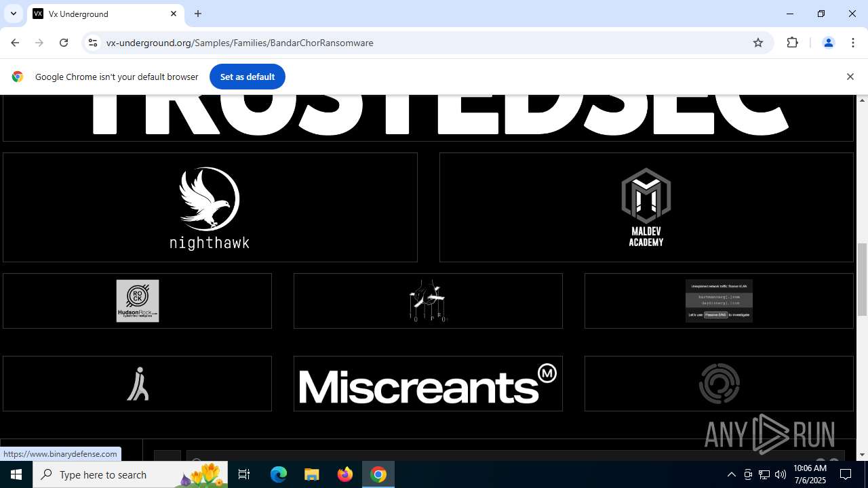This screenshot has width=868, height=488.
Task: Select Chrome icon in taskbar
Action: (x=378, y=474)
